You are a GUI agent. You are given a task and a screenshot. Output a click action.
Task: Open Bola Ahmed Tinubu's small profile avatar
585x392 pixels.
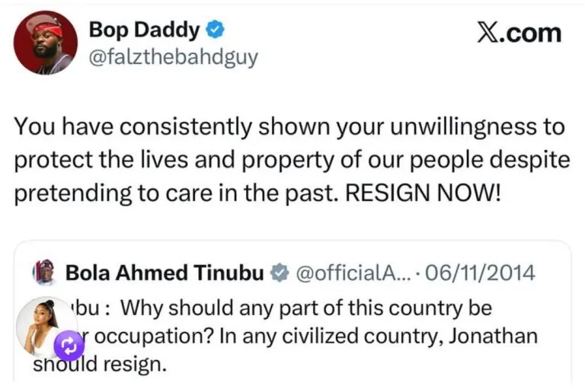[42, 272]
